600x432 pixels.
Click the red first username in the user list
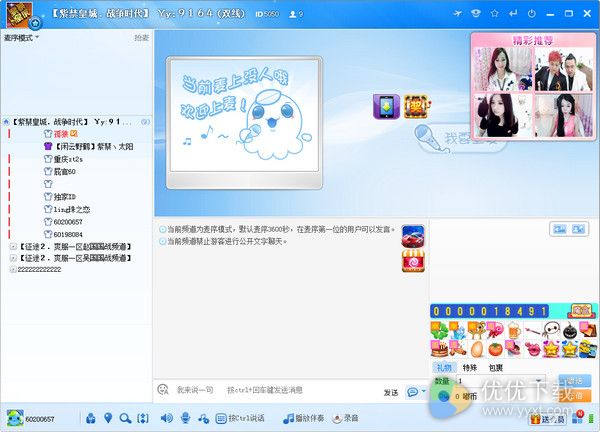click(60, 134)
